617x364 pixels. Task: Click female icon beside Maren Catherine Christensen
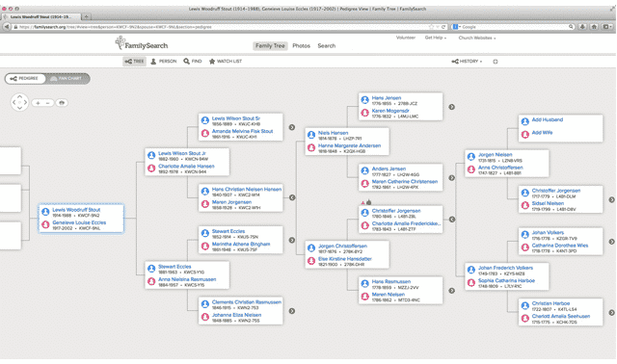click(364, 184)
